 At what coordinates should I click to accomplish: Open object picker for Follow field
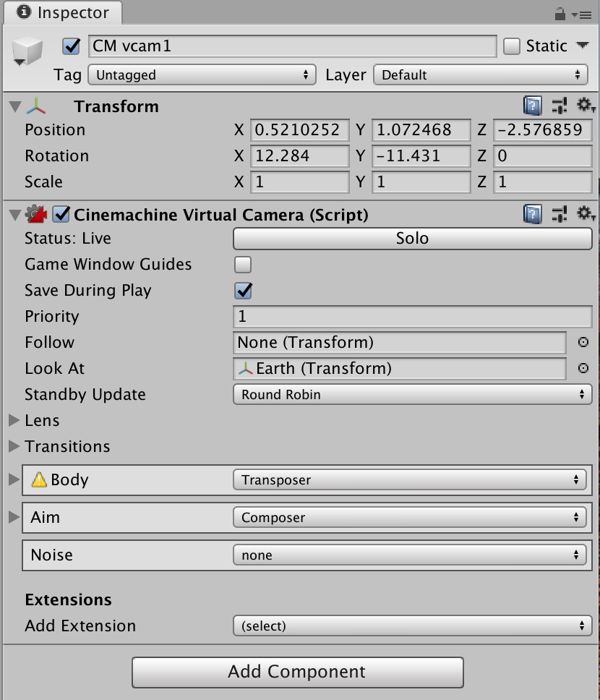(x=583, y=342)
